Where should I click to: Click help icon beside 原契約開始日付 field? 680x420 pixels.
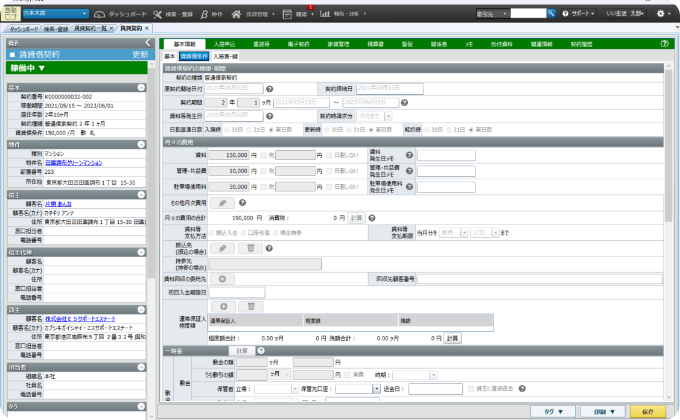click(x=269, y=89)
